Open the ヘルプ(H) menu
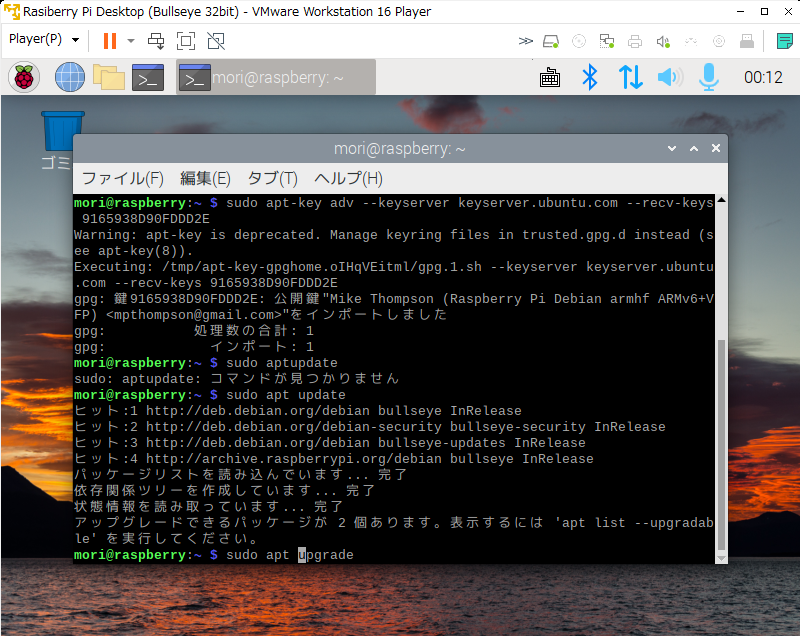The height and width of the screenshot is (636, 800). point(348,179)
